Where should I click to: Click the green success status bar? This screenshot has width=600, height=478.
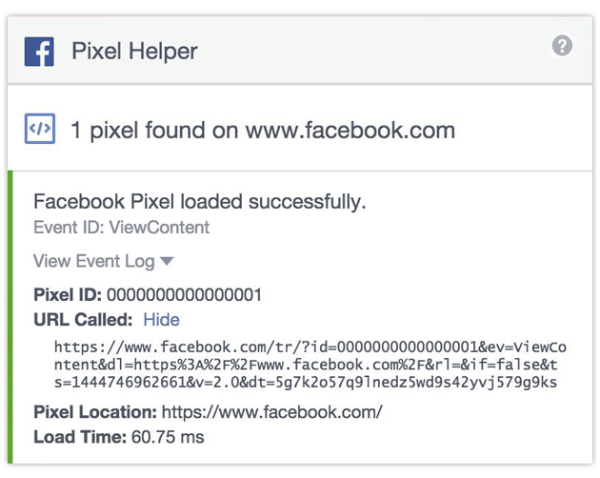click(x=11, y=317)
